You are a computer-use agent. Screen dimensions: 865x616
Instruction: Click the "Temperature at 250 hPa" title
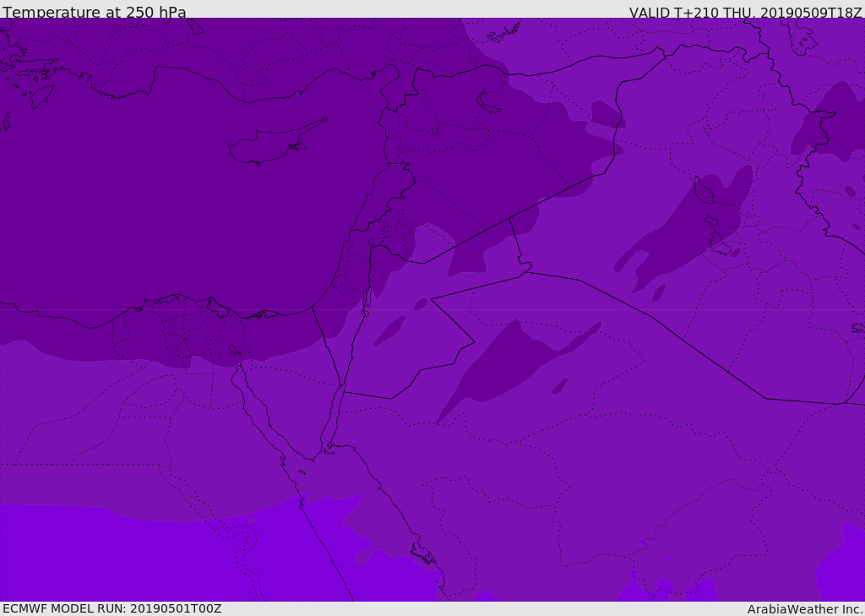click(95, 12)
